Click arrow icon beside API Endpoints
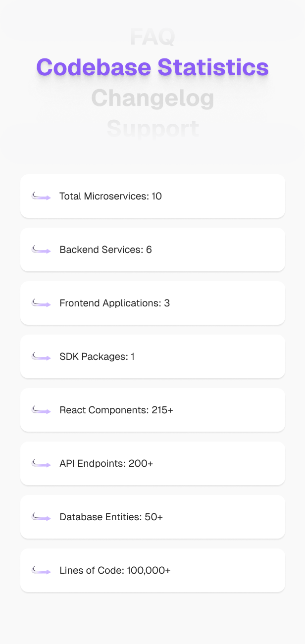The image size is (305, 644). [42, 463]
